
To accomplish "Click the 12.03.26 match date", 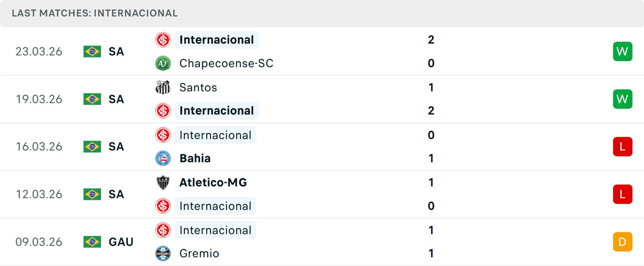I will 39,194.
